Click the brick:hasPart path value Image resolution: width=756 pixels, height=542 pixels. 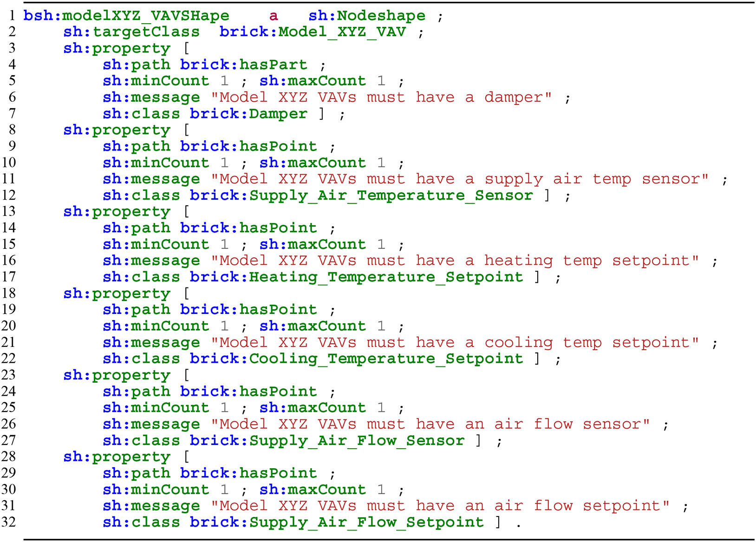243,65
